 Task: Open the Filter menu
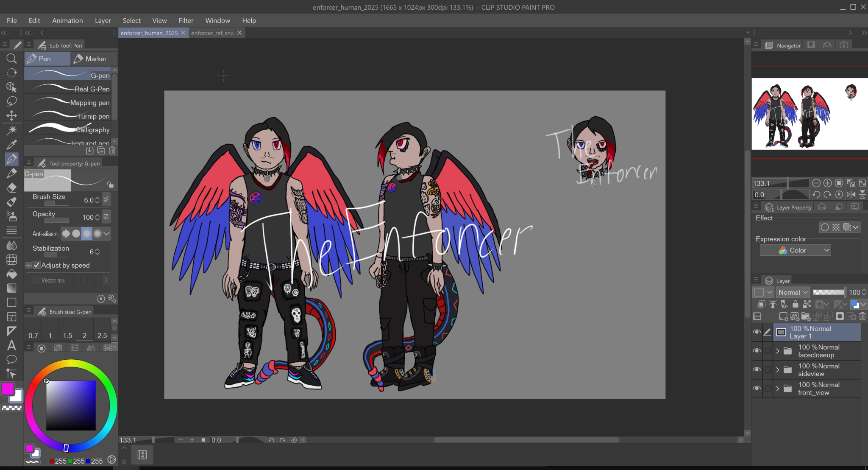click(x=186, y=20)
